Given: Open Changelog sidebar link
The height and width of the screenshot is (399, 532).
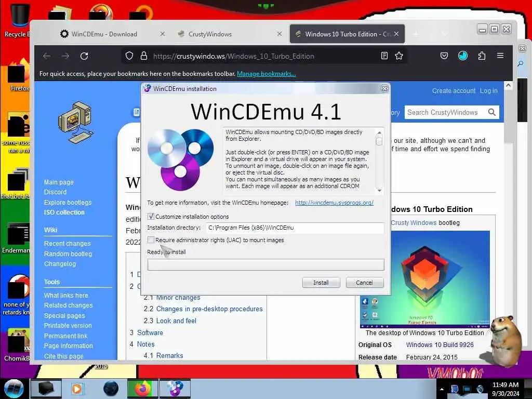Looking at the screenshot, I should [60, 263].
